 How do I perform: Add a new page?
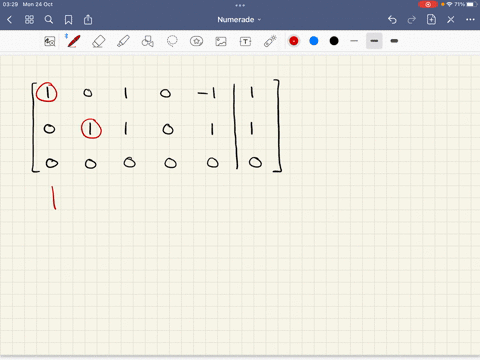431,19
